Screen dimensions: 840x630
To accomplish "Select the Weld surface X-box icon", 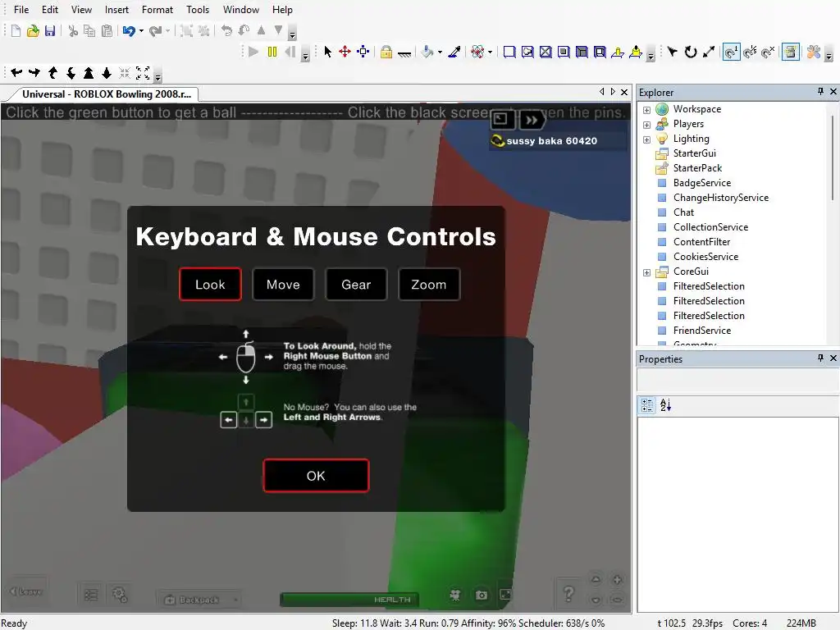I will pyautogui.click(x=546, y=52).
